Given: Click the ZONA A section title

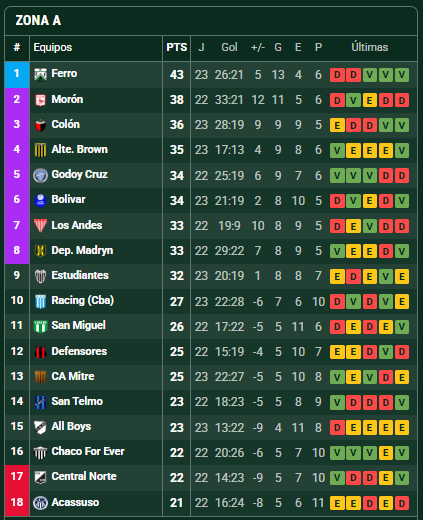Looking at the screenshot, I should pyautogui.click(x=38, y=20).
